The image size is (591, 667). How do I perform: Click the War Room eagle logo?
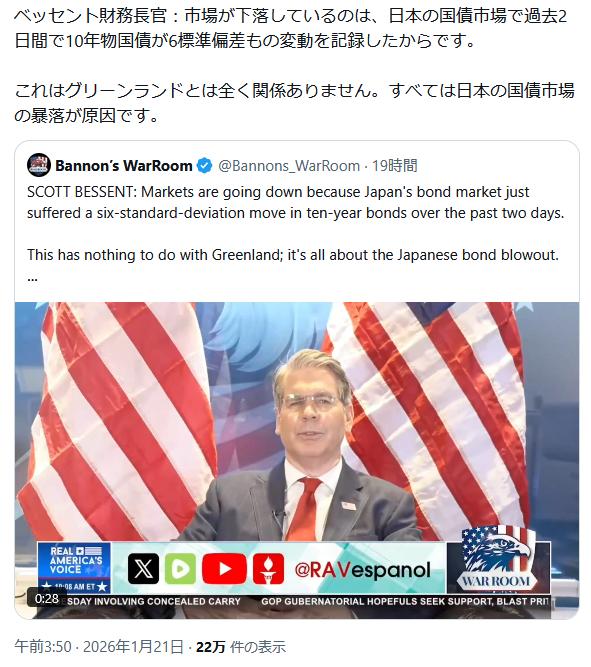tap(496, 558)
